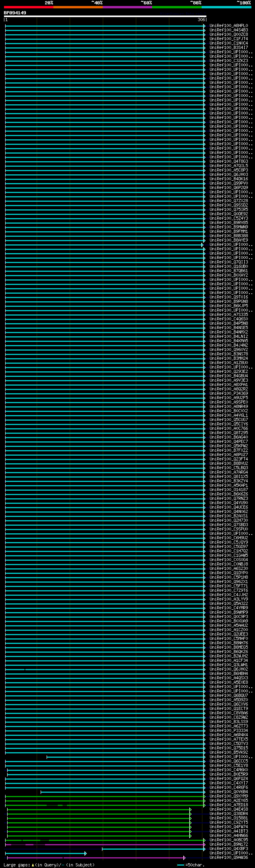Click the red 20% identity legend bar

(29, 7)
